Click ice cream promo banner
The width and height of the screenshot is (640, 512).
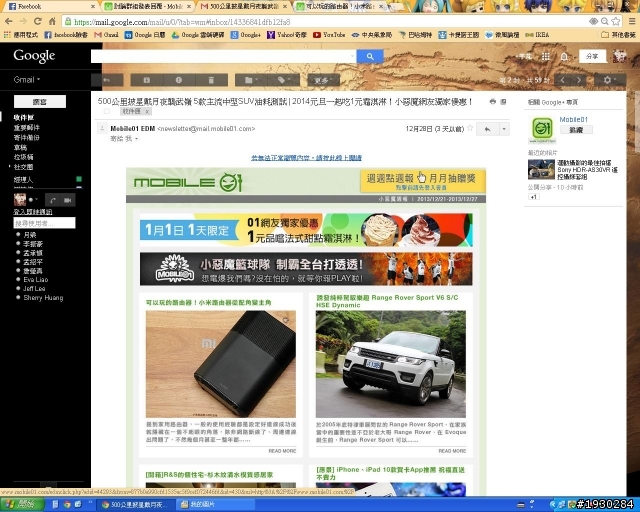tap(306, 230)
